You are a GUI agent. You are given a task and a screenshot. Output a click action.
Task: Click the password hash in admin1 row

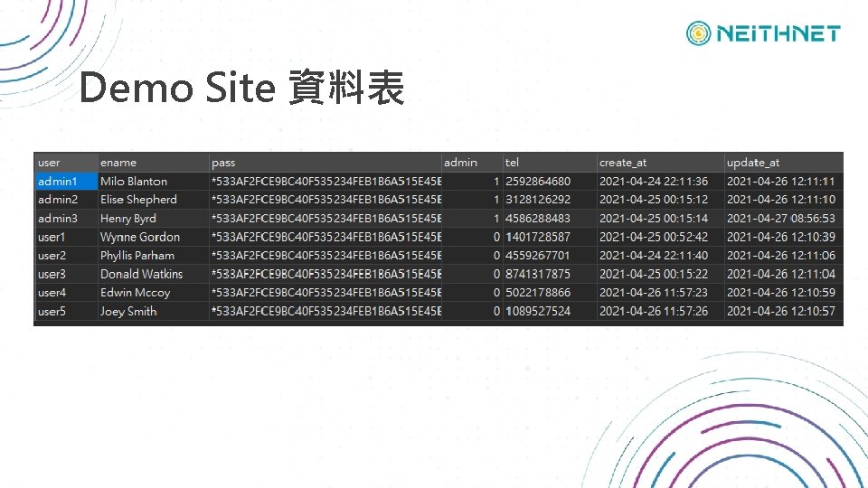pos(326,182)
